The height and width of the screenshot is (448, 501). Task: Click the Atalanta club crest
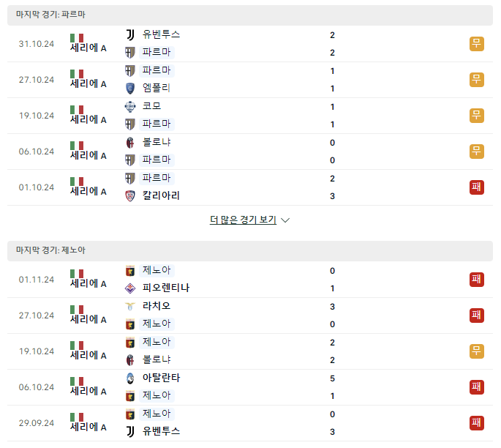pos(130,378)
